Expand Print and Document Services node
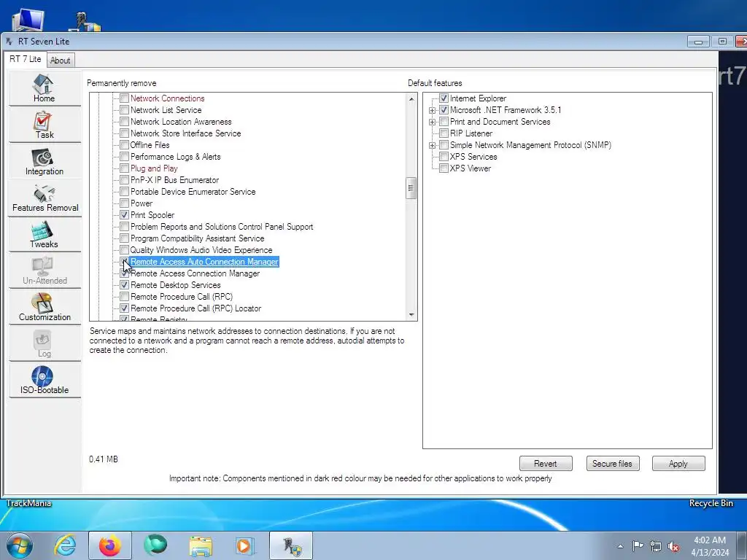Screen dimensions: 747x560 432,122
